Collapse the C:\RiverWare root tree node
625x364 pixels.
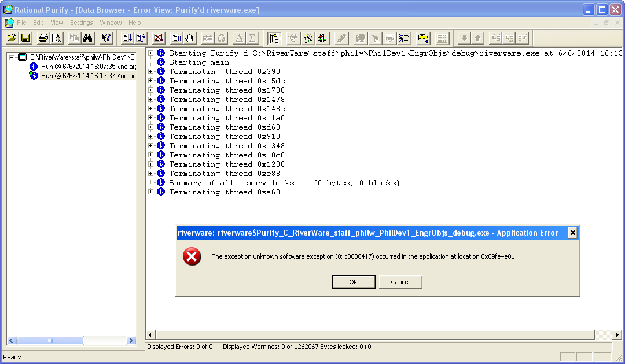click(x=12, y=57)
